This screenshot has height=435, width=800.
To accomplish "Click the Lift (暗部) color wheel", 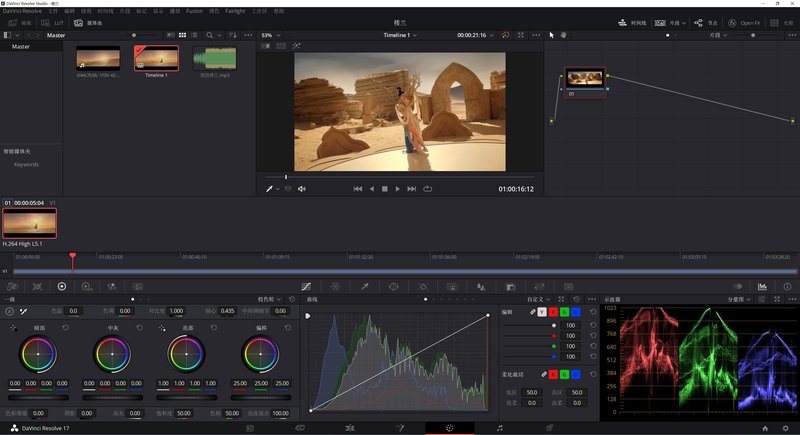I will [x=38, y=352].
